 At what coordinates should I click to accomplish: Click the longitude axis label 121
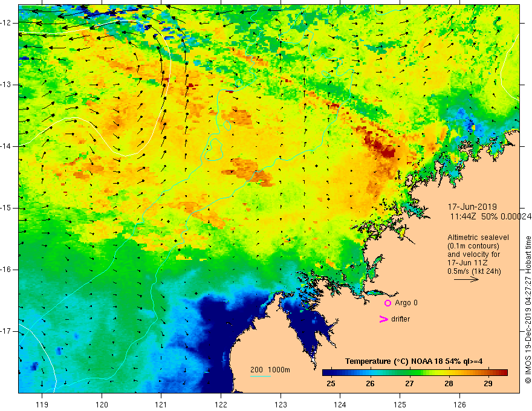pos(161,404)
